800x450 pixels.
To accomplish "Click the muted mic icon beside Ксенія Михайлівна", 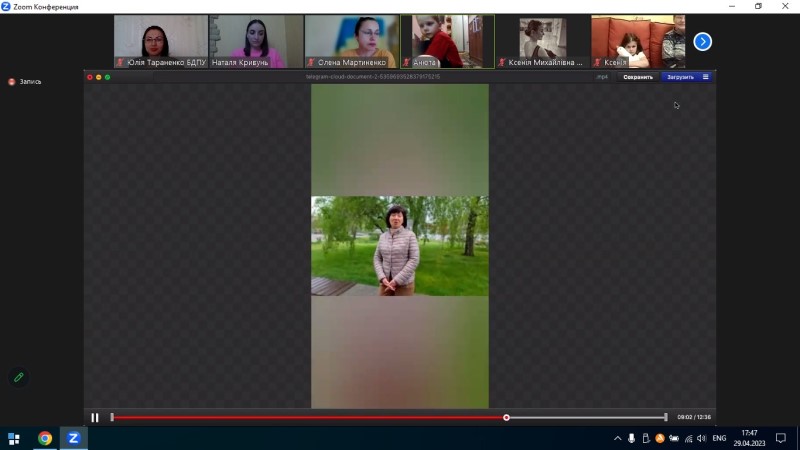I will pos(502,62).
